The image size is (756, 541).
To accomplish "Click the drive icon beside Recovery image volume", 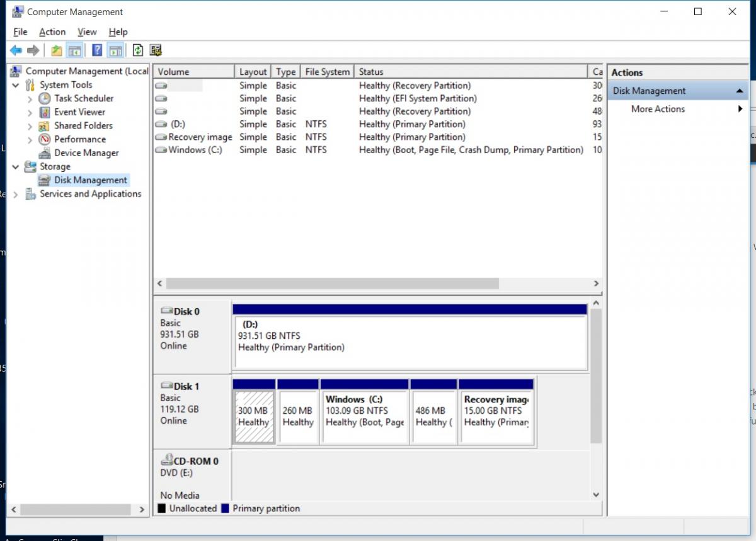I will pos(161,137).
